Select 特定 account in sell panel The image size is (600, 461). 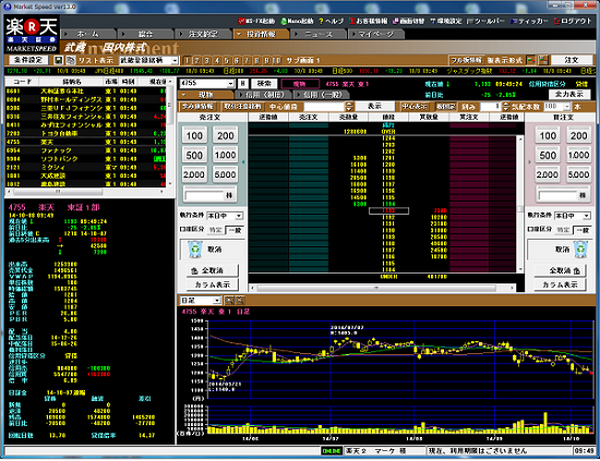215,230
